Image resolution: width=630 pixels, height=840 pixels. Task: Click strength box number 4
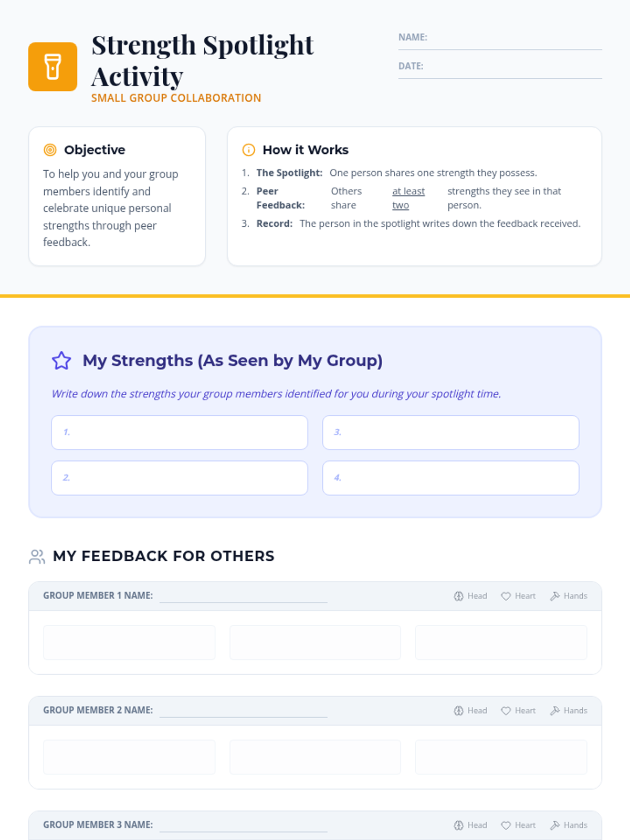coord(450,478)
